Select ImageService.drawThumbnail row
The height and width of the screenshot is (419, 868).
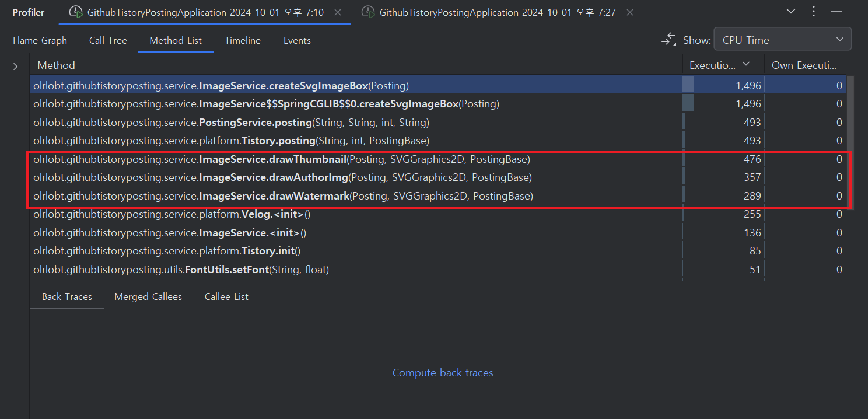pyautogui.click(x=438, y=159)
